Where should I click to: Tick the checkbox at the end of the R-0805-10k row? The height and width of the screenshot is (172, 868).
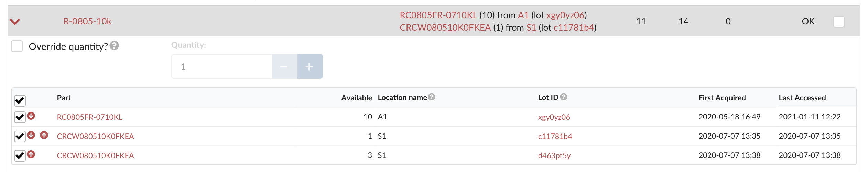point(839,22)
